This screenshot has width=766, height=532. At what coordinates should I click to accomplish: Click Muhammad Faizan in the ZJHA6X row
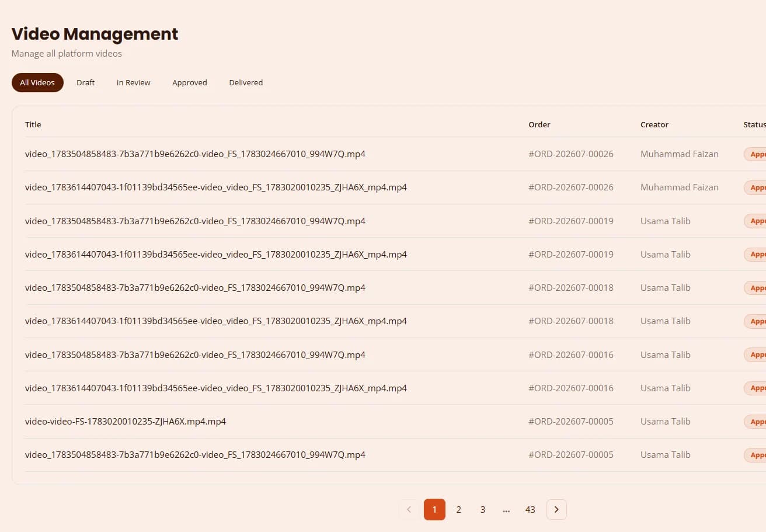pyautogui.click(x=680, y=187)
